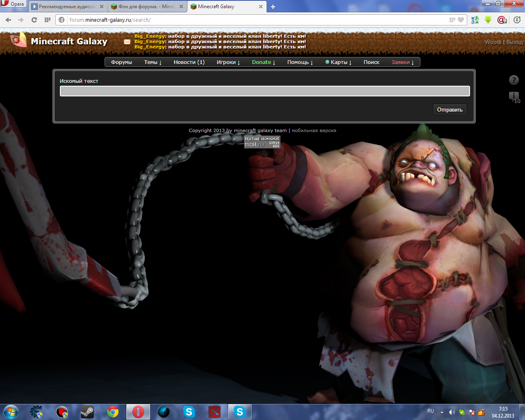Select Opera in the taskbar
525x420 pixels.
click(x=138, y=412)
